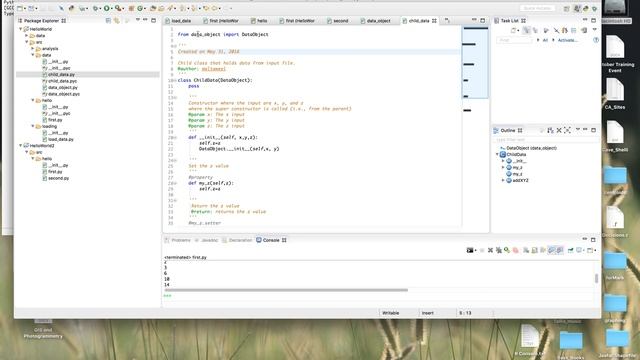Click the green Run button in toolbar
Viewport: 640px width, 360px height.
[x=107, y=8]
